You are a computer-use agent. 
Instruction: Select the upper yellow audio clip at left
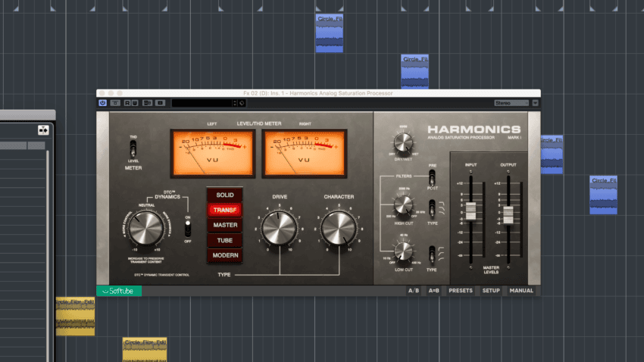(x=75, y=317)
